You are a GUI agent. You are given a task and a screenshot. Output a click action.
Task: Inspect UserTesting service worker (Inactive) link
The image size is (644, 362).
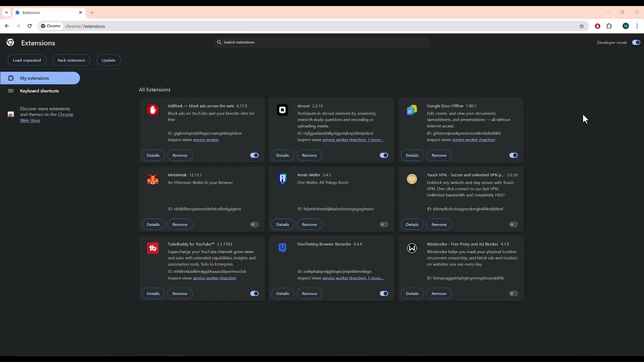point(344,278)
